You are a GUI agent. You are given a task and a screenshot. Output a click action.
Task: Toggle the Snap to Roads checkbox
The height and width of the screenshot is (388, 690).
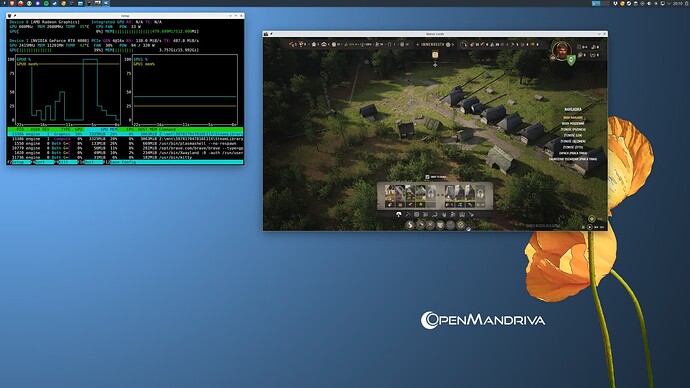click(427, 177)
